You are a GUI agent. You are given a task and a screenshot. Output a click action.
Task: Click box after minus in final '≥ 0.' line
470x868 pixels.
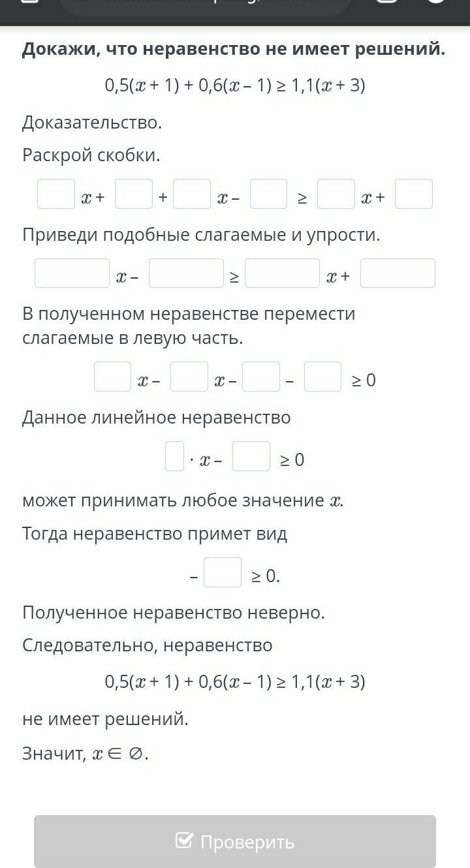[223, 572]
